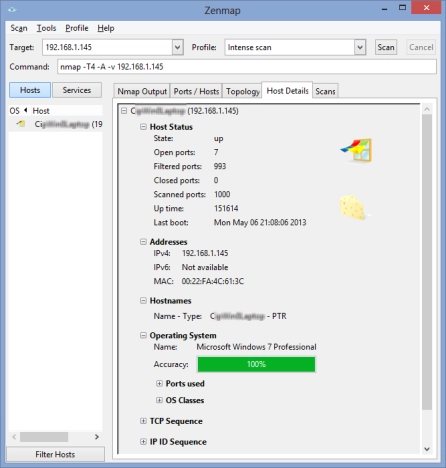The image size is (446, 468).
Task: Click the 100% accuracy progress bar
Action: [x=256, y=364]
